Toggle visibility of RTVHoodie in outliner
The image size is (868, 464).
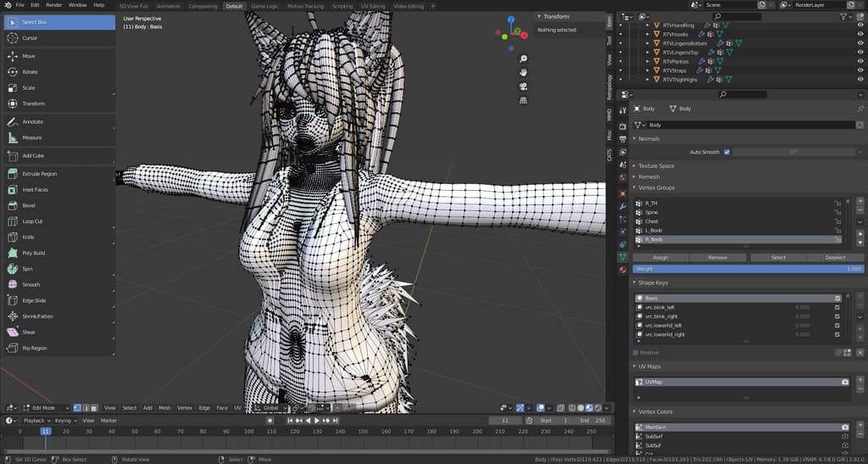click(x=861, y=34)
